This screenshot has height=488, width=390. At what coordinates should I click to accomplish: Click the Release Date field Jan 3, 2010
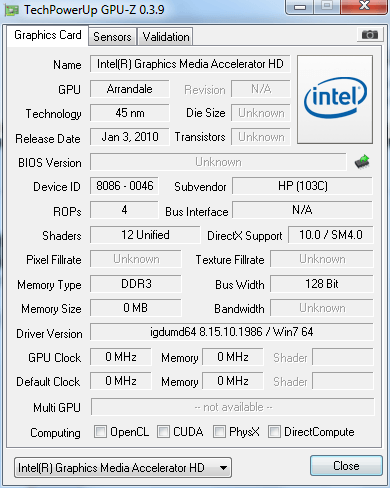coord(130,137)
